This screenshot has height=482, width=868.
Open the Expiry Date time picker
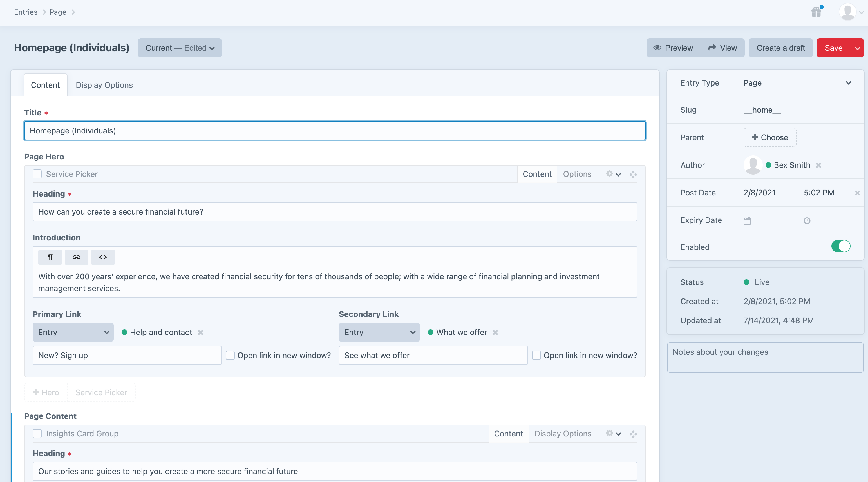click(807, 220)
